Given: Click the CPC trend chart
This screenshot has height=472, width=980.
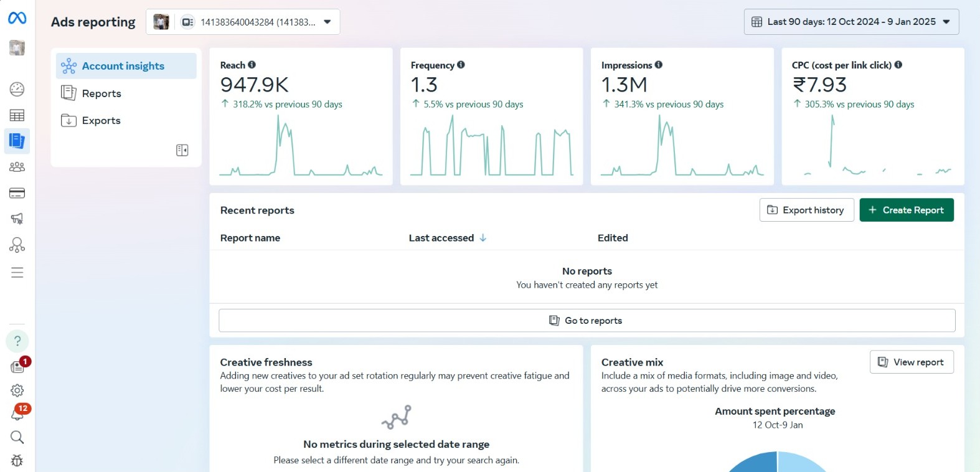Looking at the screenshot, I should coord(878,145).
